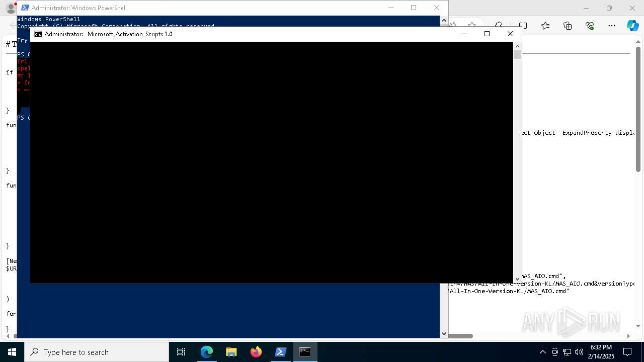
Task: Click the black Activation Scripts console area
Action: [x=272, y=162]
